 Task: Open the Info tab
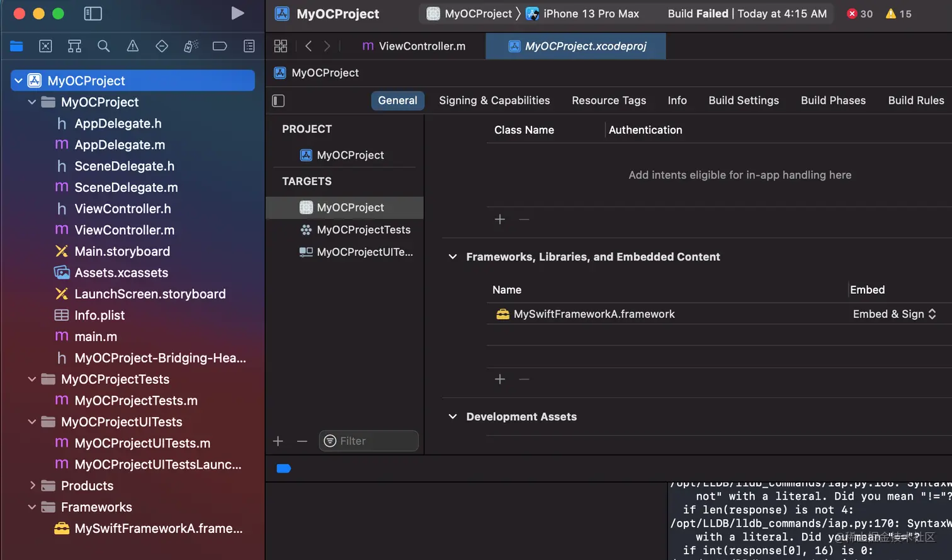pos(677,101)
